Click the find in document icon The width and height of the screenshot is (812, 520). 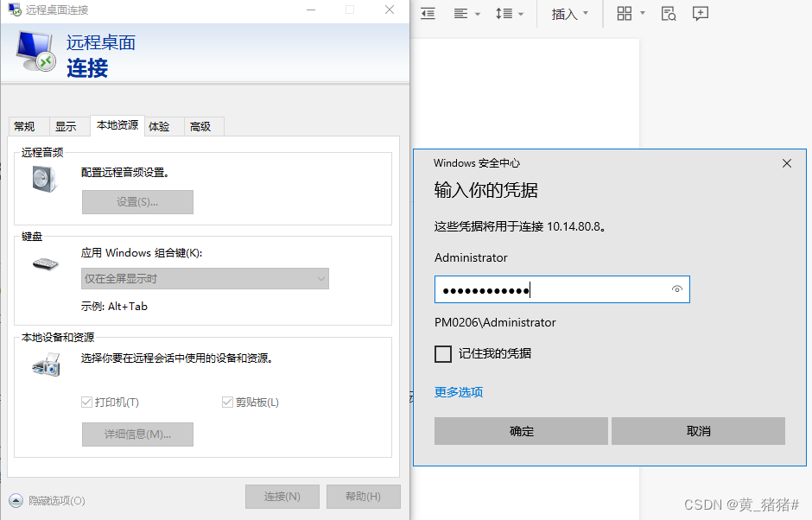[669, 14]
